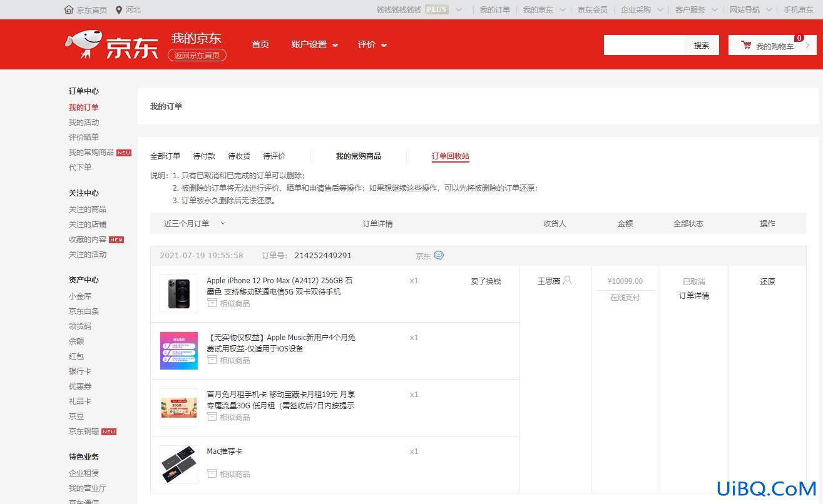Open 小金库 in the sidebar
This screenshot has height=504, width=823.
[80, 296]
